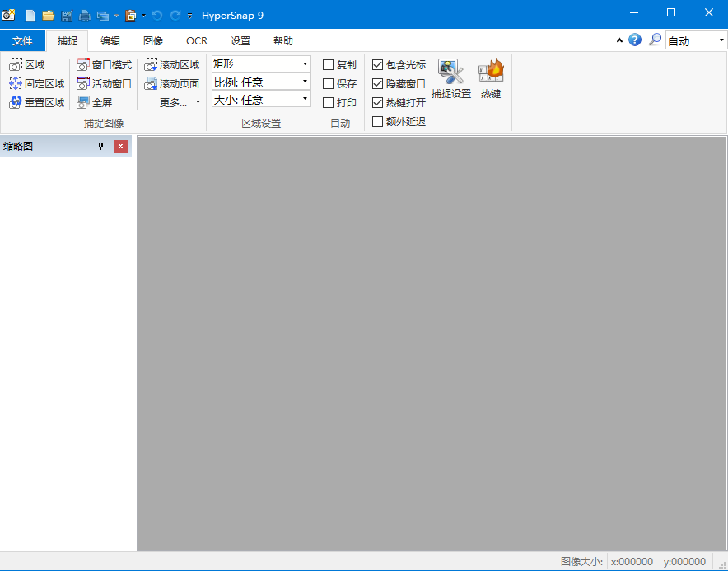
Task: Click the x:000000 status bar field
Action: (632, 561)
